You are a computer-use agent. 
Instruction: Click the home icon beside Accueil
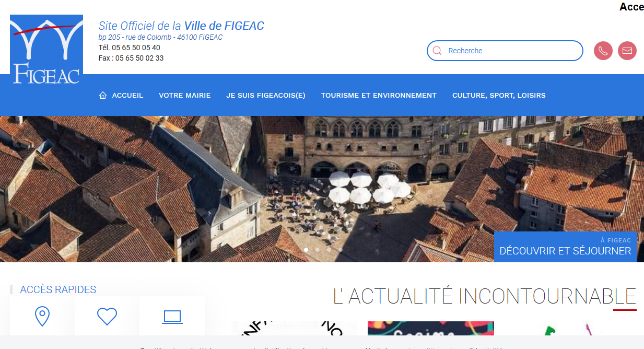tap(103, 95)
